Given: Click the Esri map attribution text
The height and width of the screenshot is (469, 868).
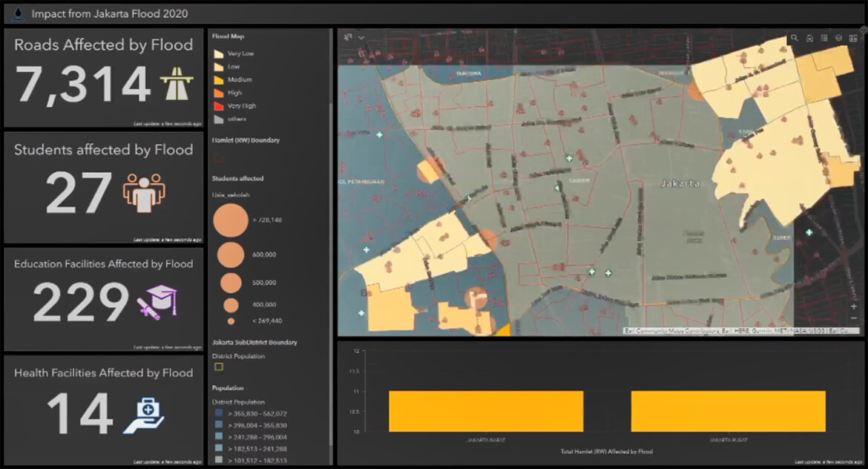Looking at the screenshot, I should 742,330.
